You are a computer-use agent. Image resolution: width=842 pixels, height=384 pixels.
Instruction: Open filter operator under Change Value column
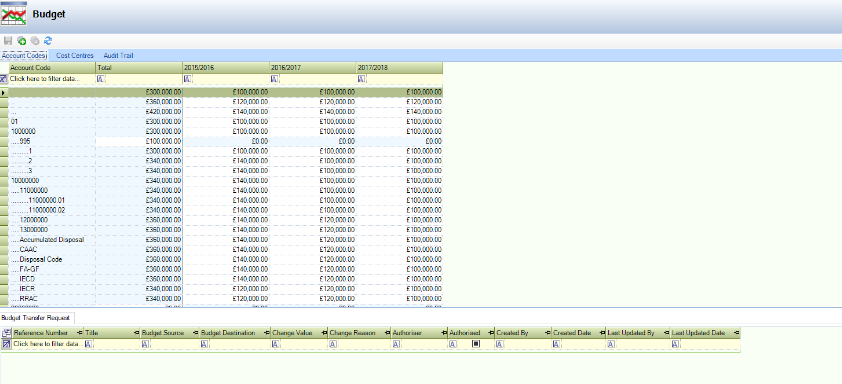(276, 344)
